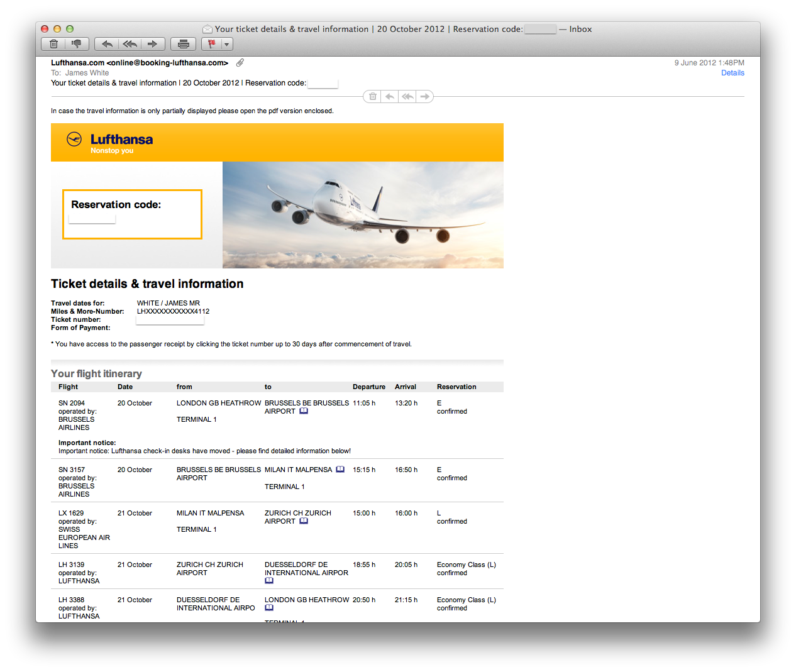Click arrival time 16:50 h
796x672 pixels.
click(x=406, y=470)
